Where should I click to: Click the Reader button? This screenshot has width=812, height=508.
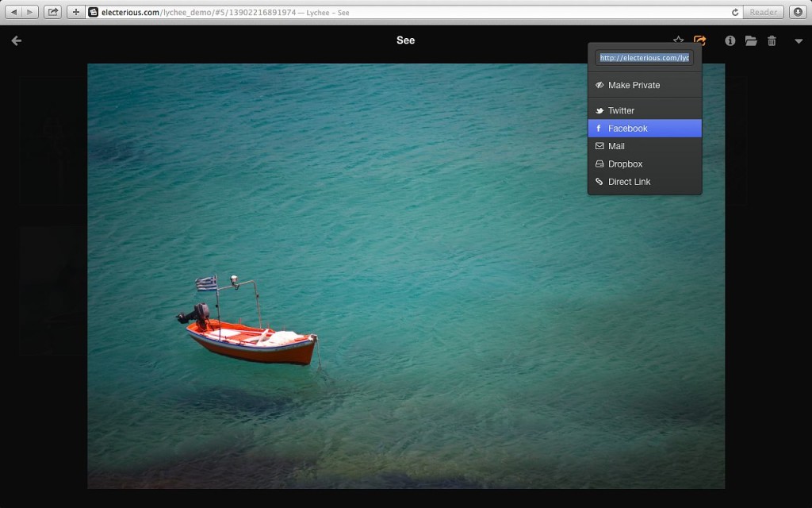pos(764,12)
